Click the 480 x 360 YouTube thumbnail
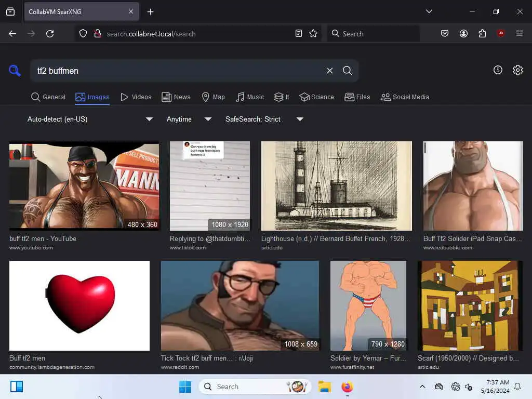Screen dimensions: 532x399 [84, 186]
